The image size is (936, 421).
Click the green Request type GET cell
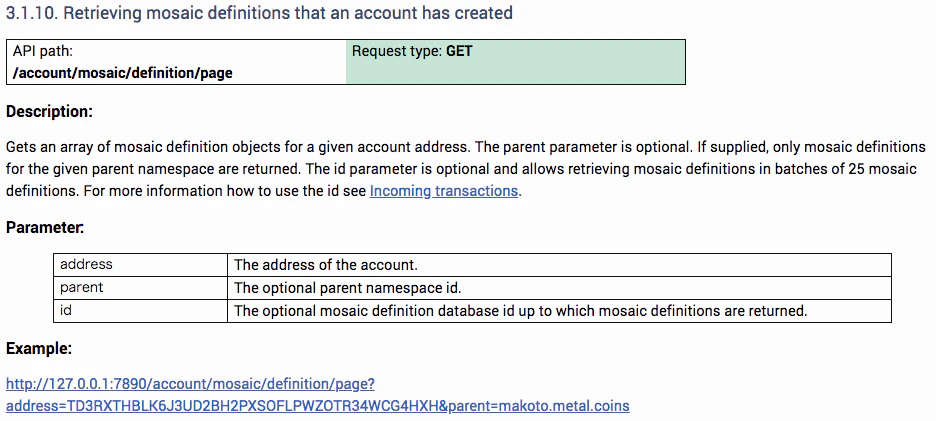click(515, 62)
